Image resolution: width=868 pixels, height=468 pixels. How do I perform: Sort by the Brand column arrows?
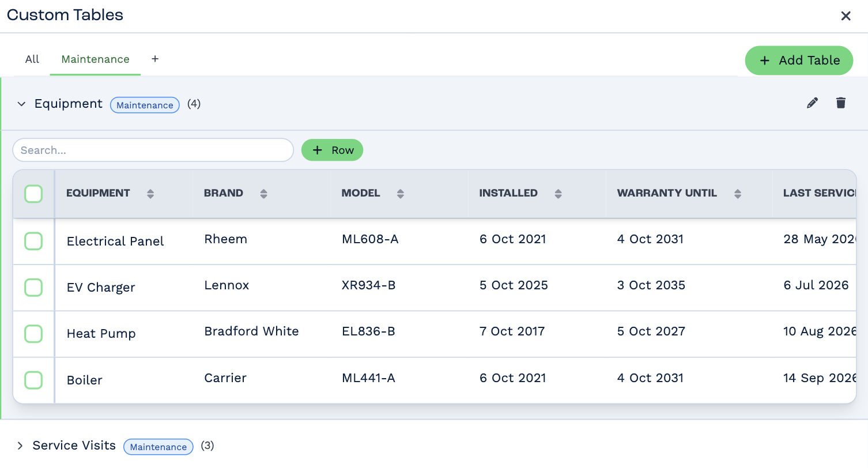click(x=263, y=194)
